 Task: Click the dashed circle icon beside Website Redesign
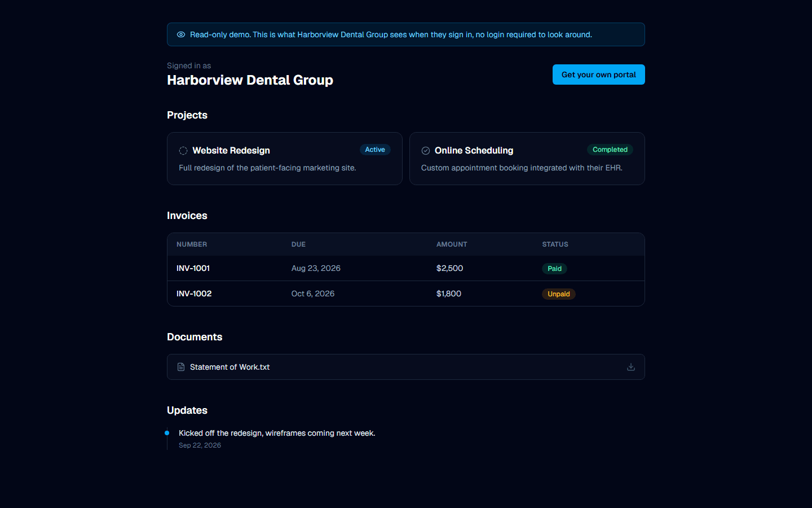pyautogui.click(x=183, y=151)
